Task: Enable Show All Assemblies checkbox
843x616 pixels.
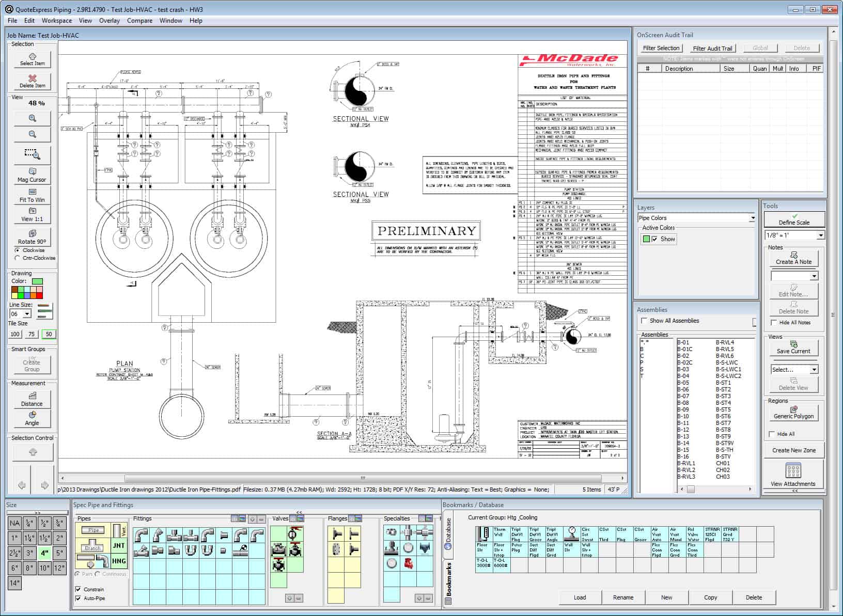Action: (x=644, y=321)
